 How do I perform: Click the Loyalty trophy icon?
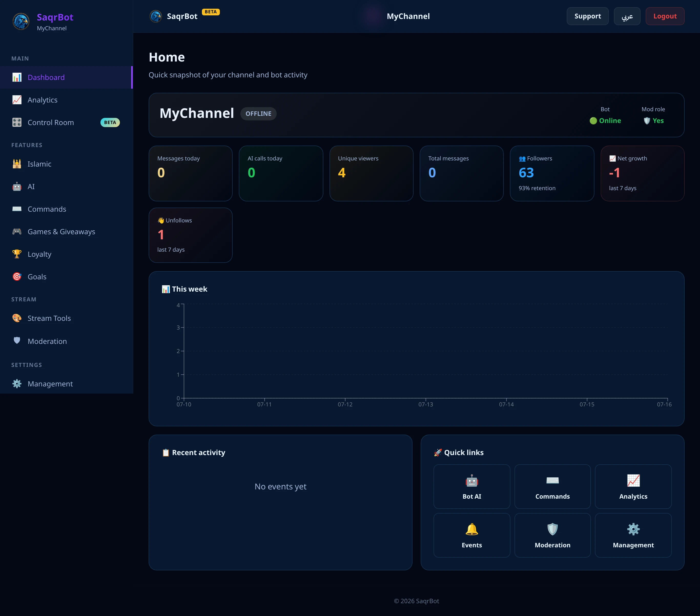(x=17, y=254)
